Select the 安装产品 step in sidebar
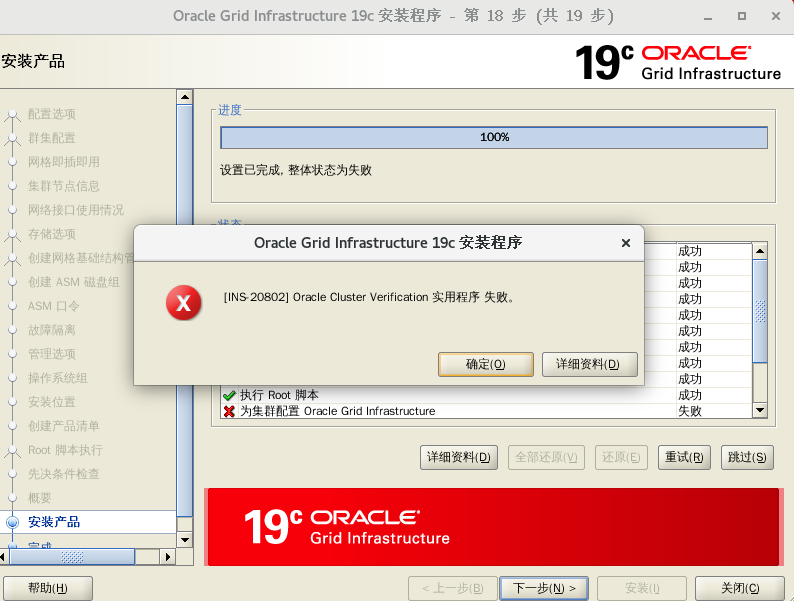 pos(54,522)
